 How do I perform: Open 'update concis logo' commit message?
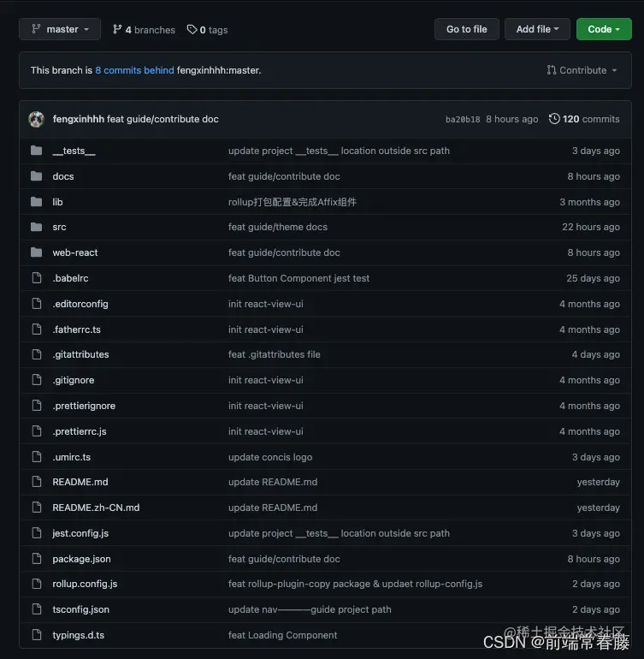pos(270,457)
